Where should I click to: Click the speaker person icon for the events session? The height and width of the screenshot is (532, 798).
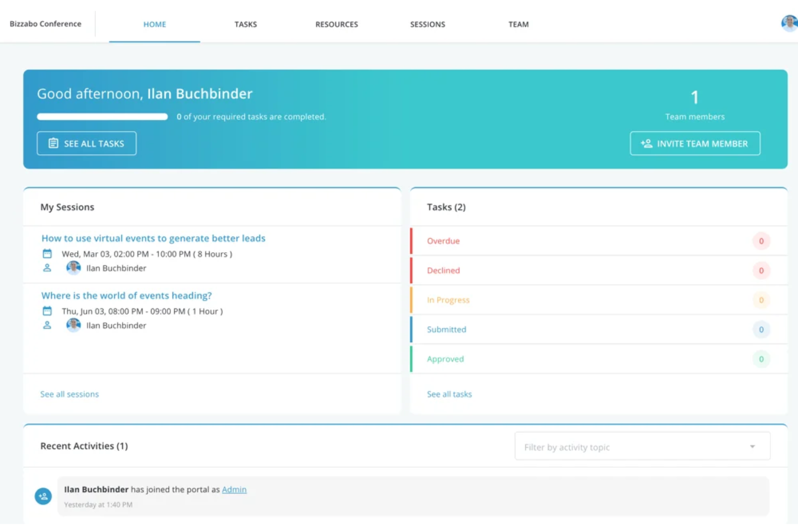point(47,324)
